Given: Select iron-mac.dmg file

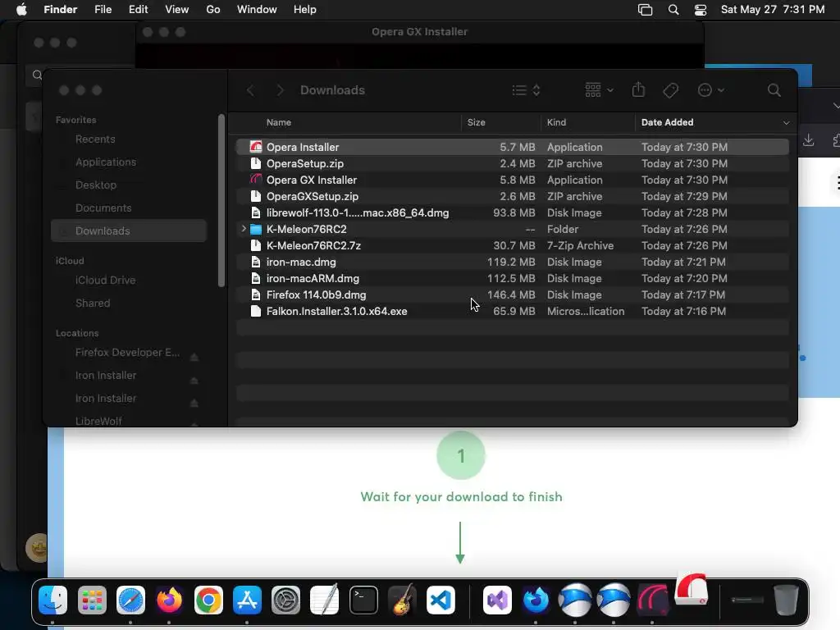Looking at the screenshot, I should click(512, 262).
